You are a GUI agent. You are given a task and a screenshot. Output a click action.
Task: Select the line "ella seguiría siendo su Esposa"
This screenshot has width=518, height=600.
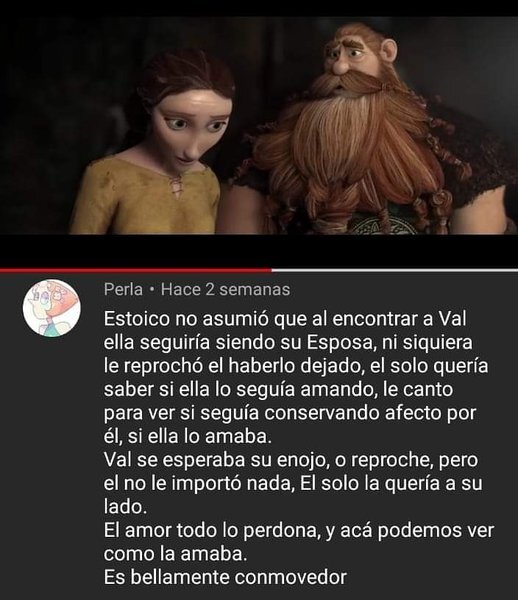(x=288, y=342)
